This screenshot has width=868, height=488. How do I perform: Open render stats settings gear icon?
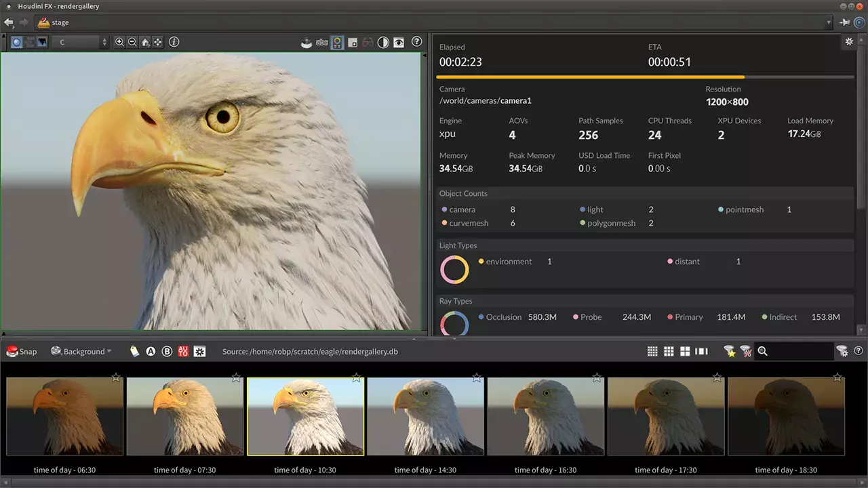pos(849,42)
